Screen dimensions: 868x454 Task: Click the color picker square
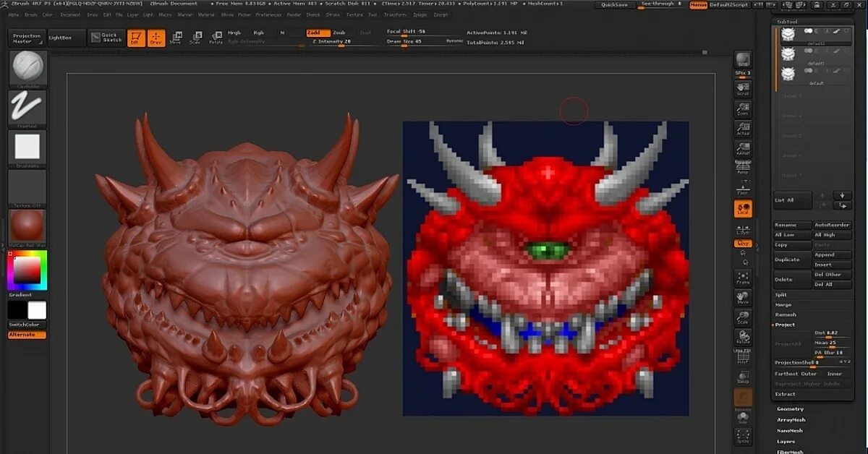[28, 271]
